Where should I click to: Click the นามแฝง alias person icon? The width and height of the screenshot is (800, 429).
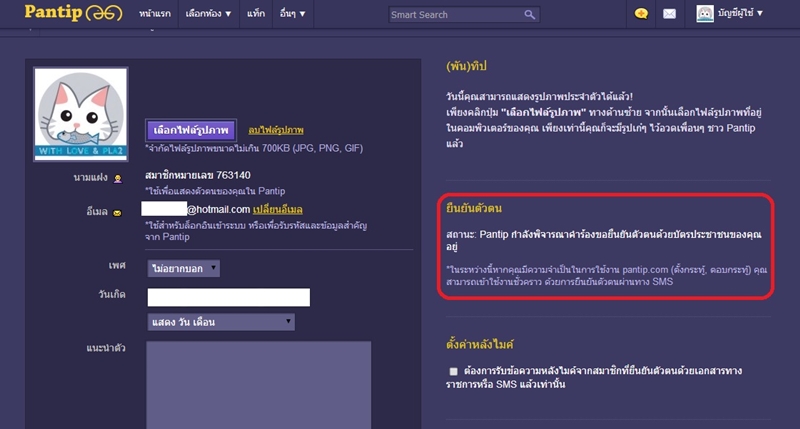(118, 179)
